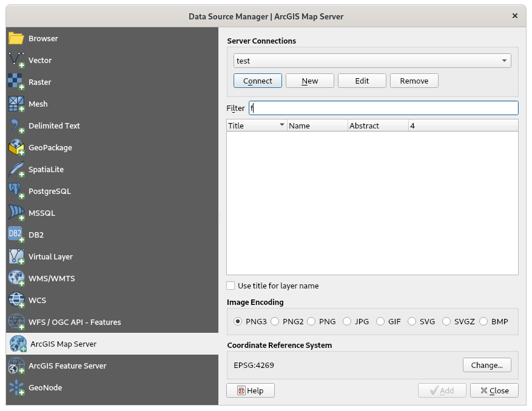The width and height of the screenshot is (532, 411).
Task: Sort by the Abstract column header
Action: (x=378, y=125)
